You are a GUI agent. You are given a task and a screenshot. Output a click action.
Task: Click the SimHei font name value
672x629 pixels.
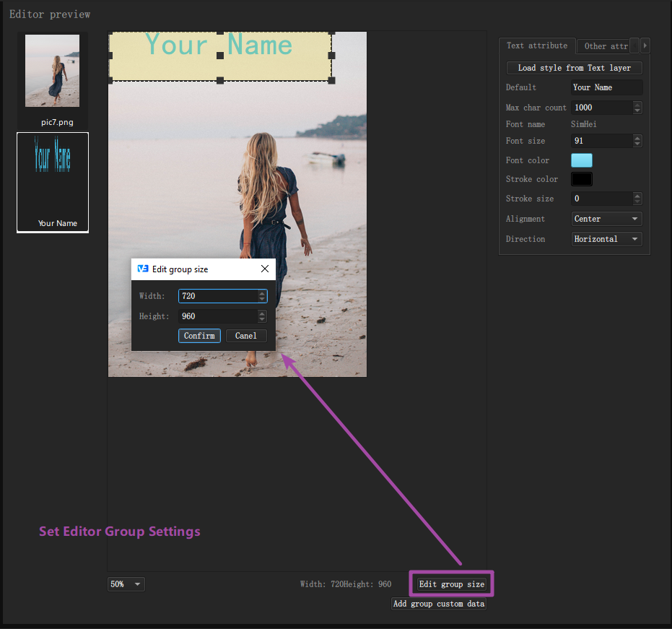(x=583, y=124)
